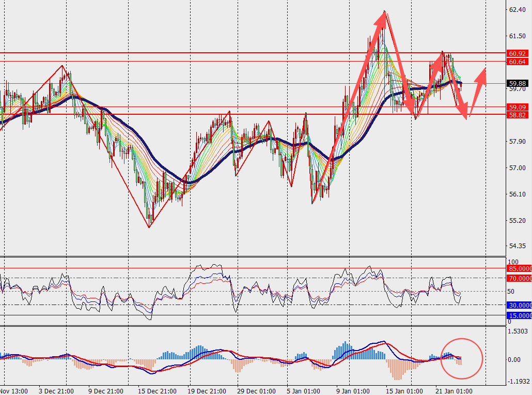Click the rightmost upward forecast arrow head

coord(482,73)
